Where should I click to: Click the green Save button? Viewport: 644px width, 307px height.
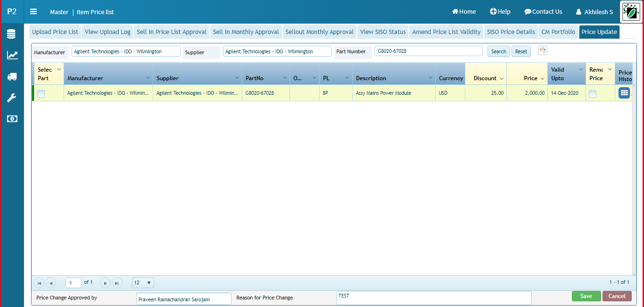[x=586, y=296]
